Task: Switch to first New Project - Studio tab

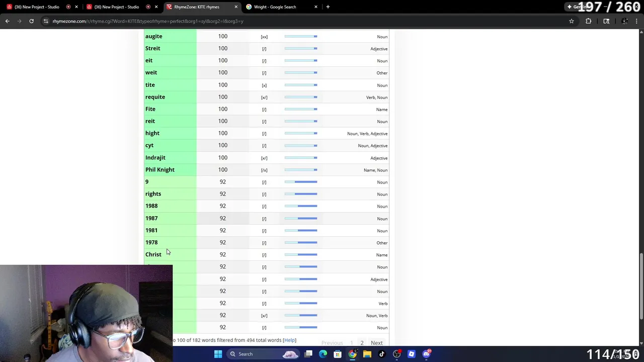Action: coord(37,7)
